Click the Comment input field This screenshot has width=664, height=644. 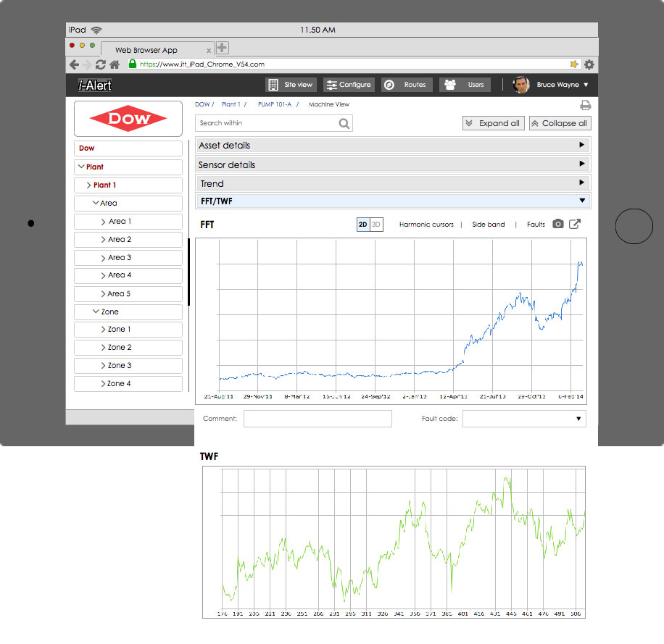[318, 419]
